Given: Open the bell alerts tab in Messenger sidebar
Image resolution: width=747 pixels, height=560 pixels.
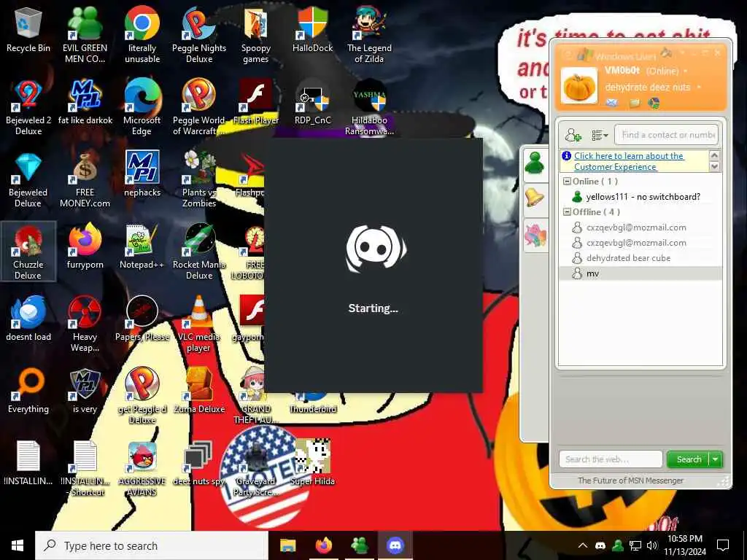Looking at the screenshot, I should 535,198.
